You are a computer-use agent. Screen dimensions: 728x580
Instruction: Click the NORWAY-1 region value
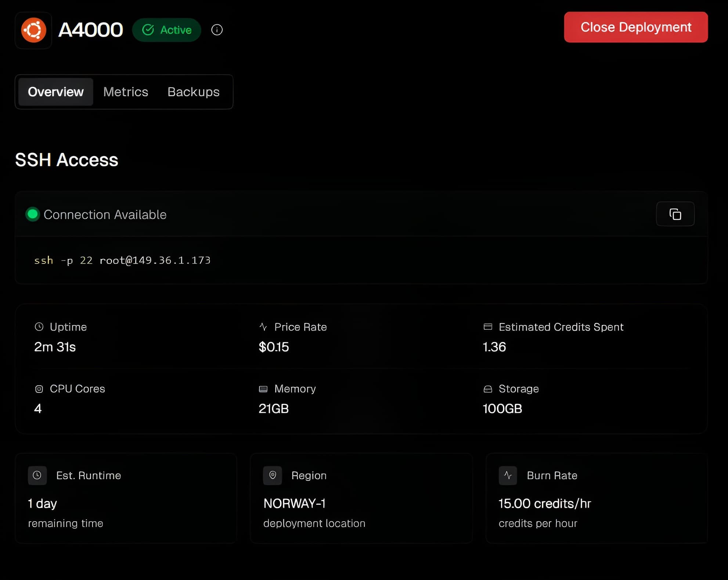(295, 504)
